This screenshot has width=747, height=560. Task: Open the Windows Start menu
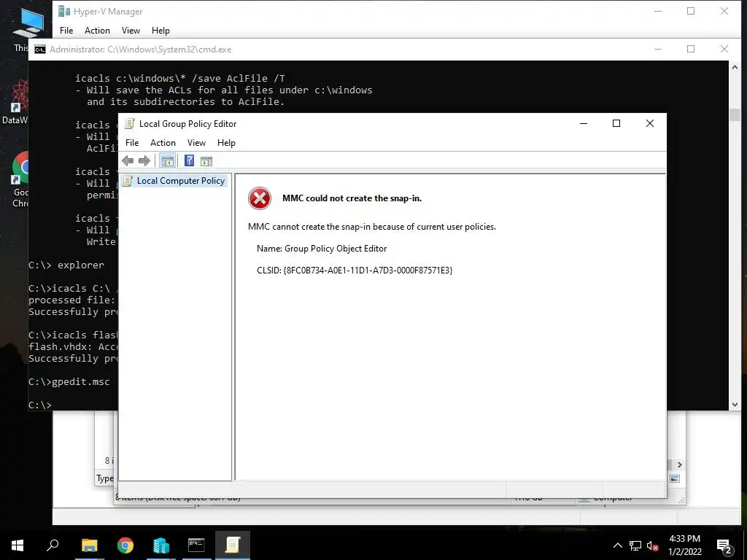point(18,545)
